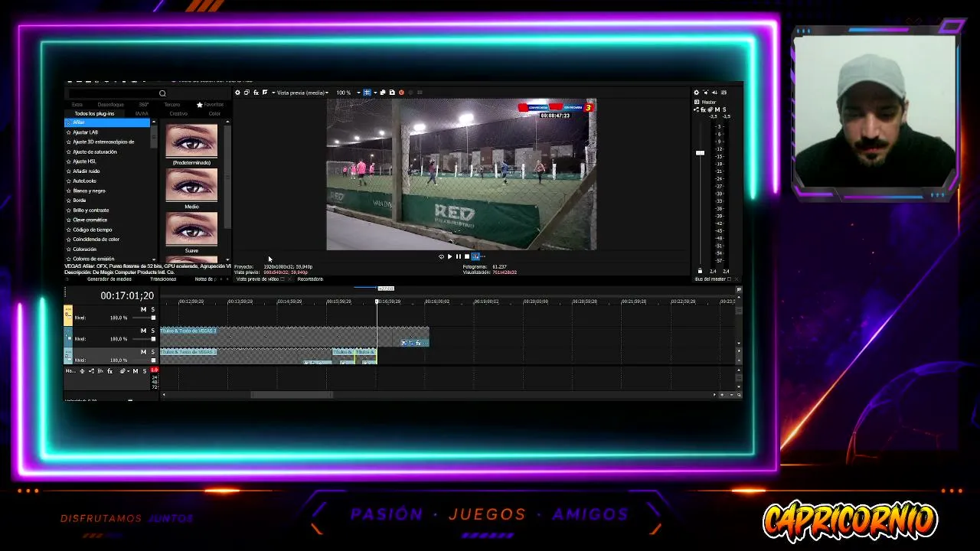Solo the first video track
Screen dimensions: 980x551
pyautogui.click(x=152, y=309)
